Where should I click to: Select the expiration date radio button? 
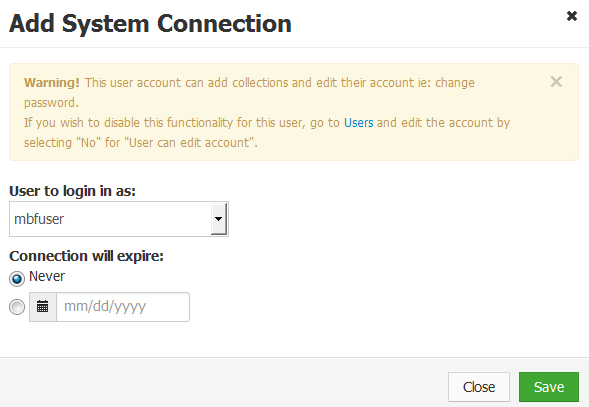(17, 307)
